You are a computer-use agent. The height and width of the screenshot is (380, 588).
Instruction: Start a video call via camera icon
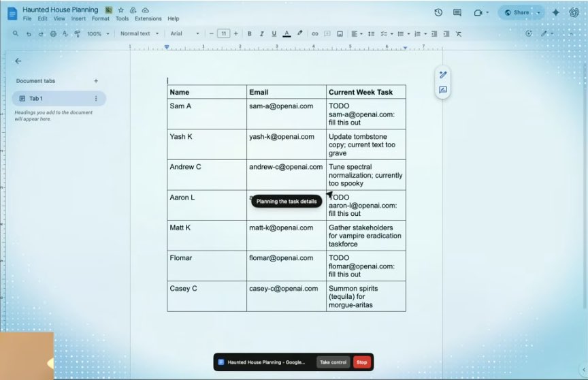tap(478, 13)
